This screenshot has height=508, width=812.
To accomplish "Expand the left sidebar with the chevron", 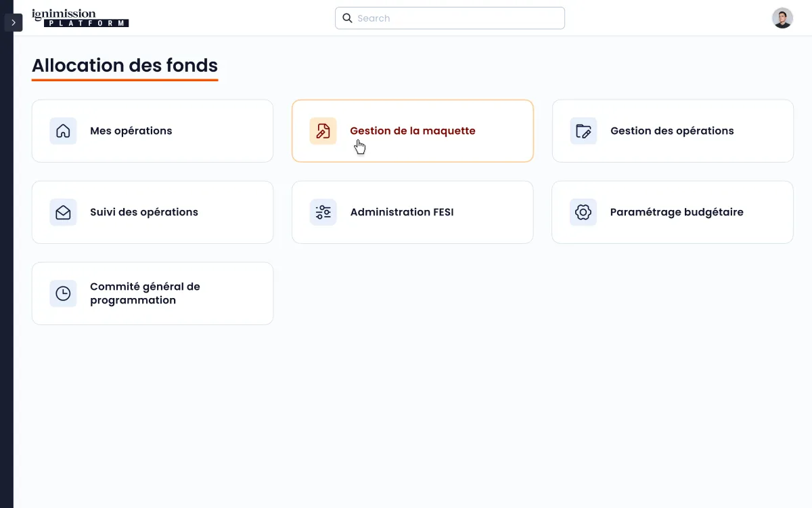I will tap(14, 22).
